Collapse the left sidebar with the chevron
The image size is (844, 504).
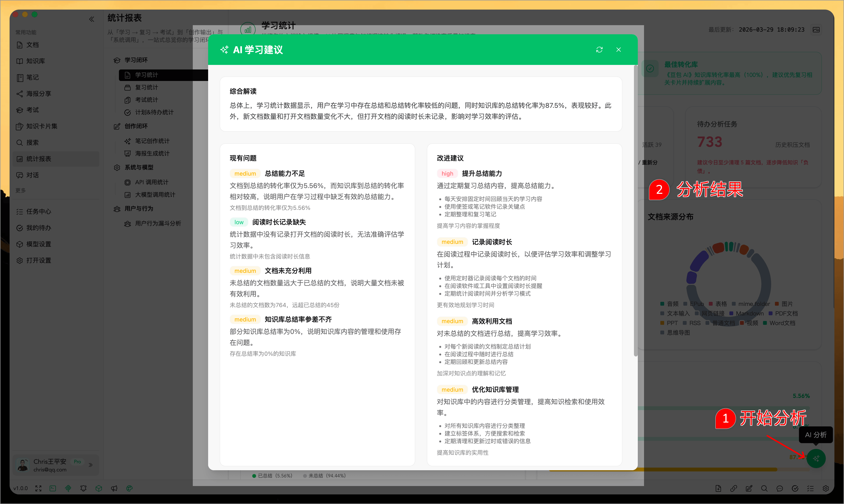click(x=91, y=19)
